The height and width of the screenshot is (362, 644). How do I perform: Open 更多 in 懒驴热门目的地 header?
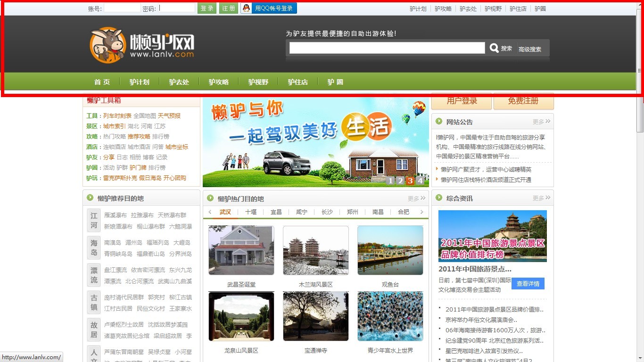[417, 198]
